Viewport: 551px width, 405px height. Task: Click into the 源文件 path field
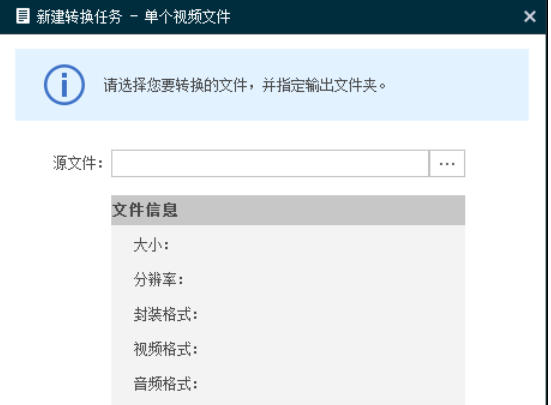pyautogui.click(x=270, y=163)
